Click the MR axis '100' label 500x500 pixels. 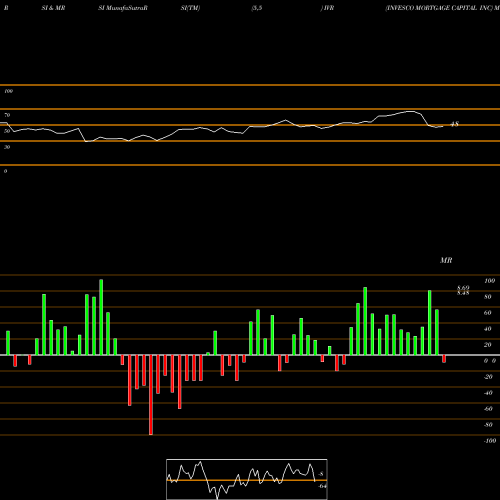[x=489, y=281]
